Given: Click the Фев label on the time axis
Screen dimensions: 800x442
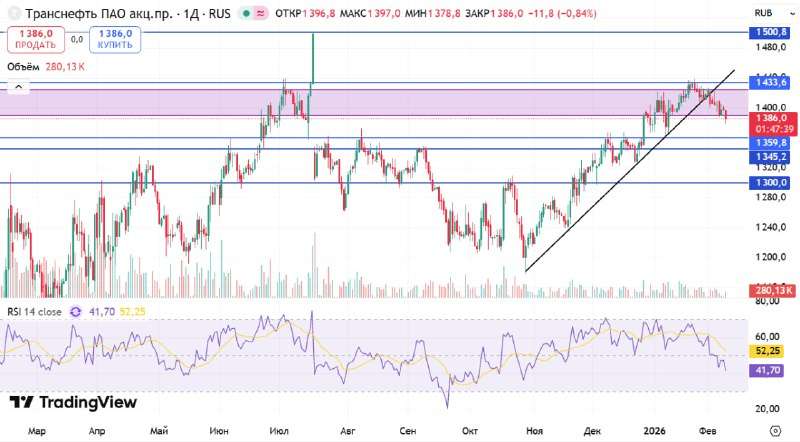Looking at the screenshot, I should click(708, 431).
